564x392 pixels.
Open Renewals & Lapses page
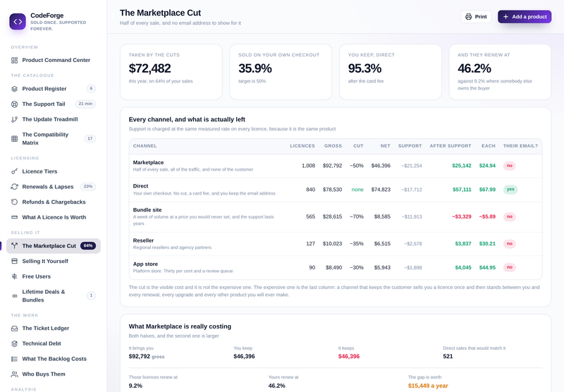coord(54,187)
